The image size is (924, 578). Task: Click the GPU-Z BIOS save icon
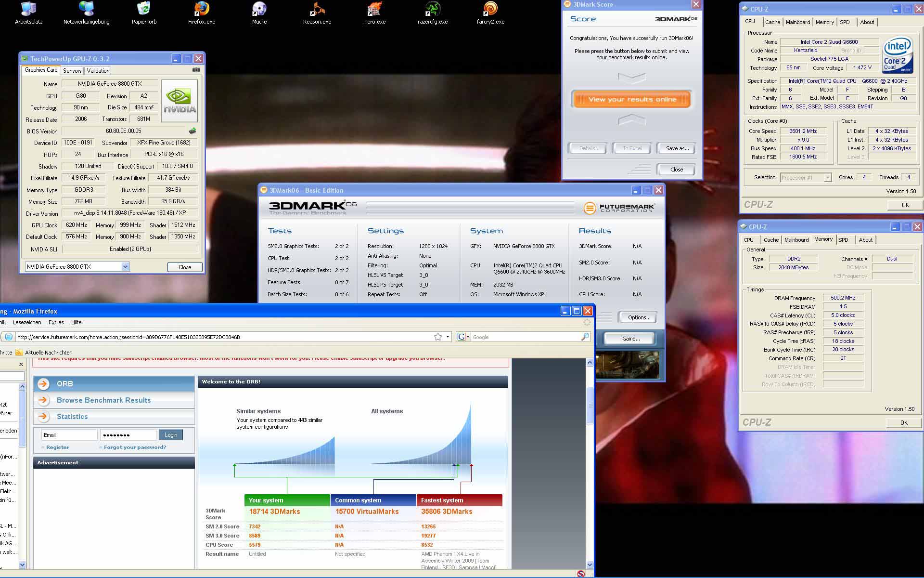tap(192, 131)
